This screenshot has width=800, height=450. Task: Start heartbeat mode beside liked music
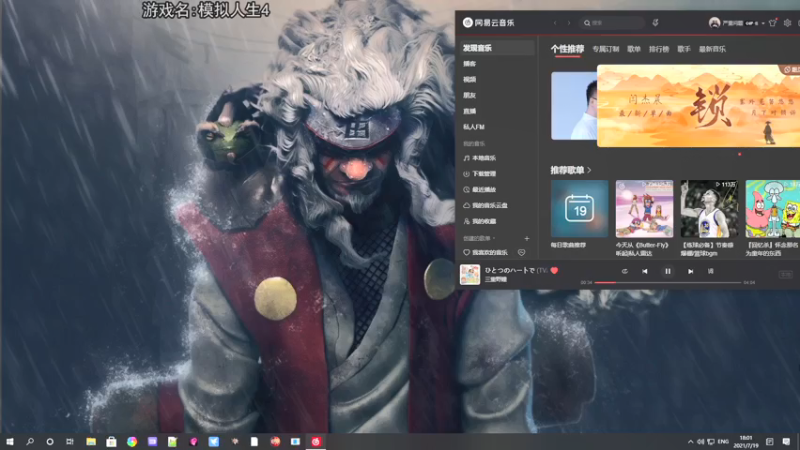pyautogui.click(x=521, y=253)
